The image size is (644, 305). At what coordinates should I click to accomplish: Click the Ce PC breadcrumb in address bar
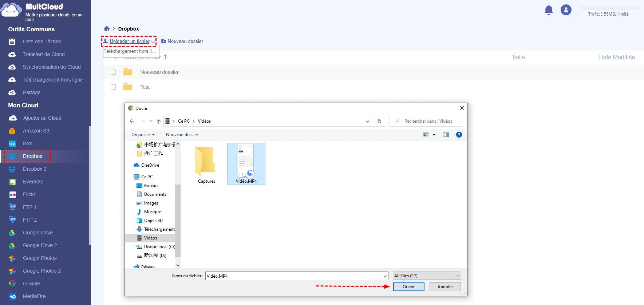(183, 121)
